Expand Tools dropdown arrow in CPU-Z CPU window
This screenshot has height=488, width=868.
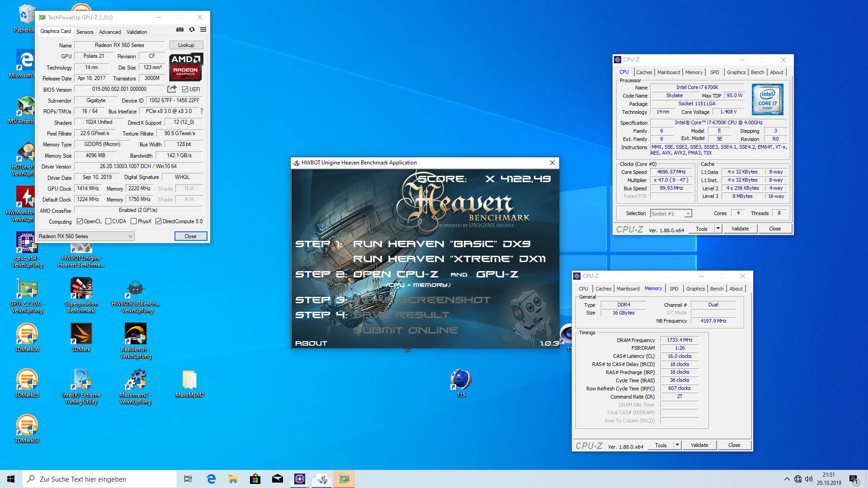(717, 229)
